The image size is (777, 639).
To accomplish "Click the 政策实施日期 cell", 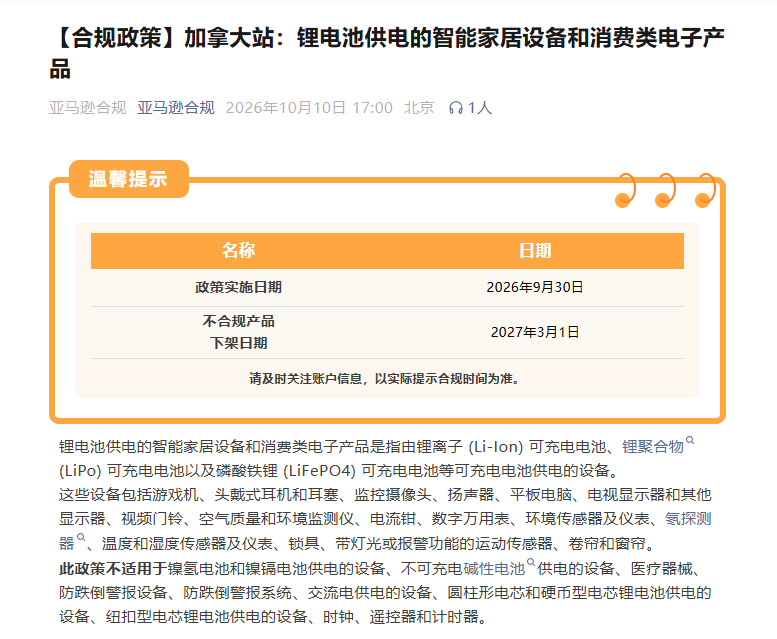I will 238,287.
